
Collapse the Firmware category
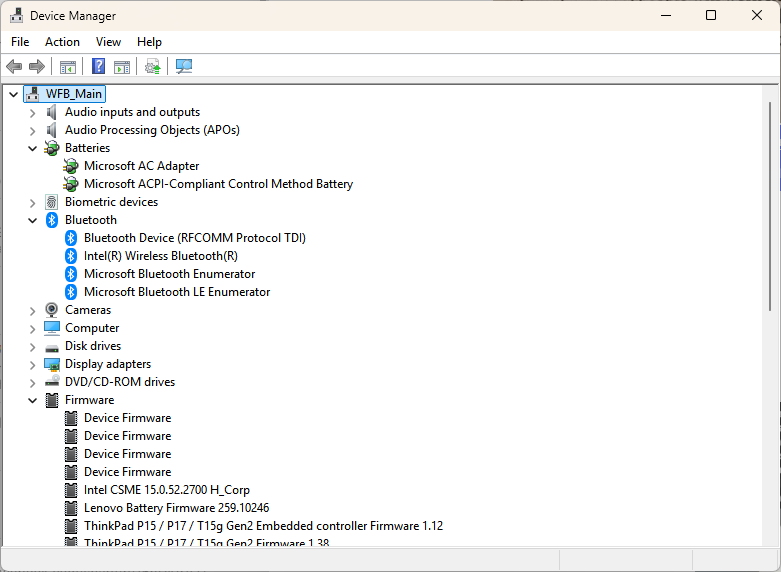[x=33, y=400]
